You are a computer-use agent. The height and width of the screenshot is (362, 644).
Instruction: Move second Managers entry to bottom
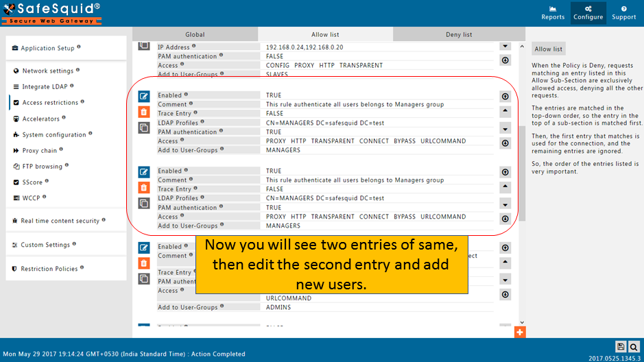tap(505, 219)
